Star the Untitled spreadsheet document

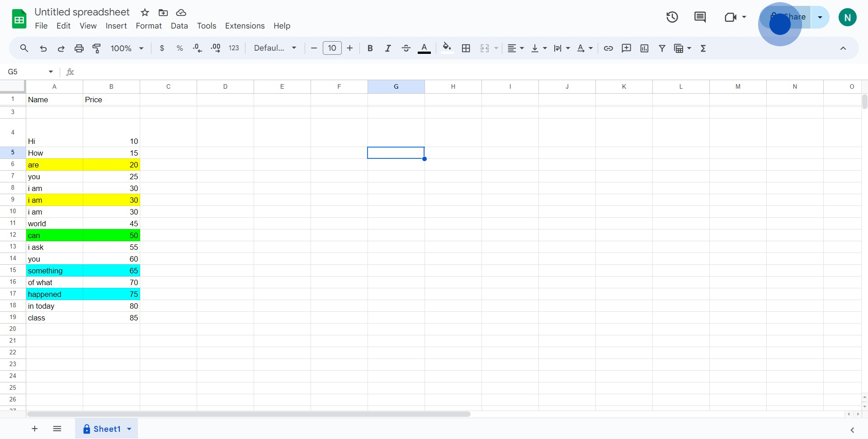(145, 13)
